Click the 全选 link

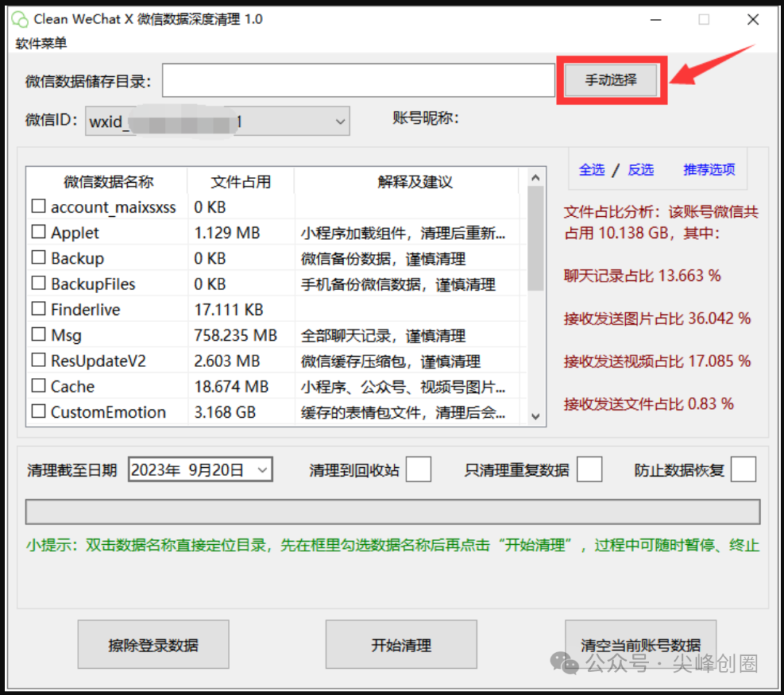click(x=592, y=170)
